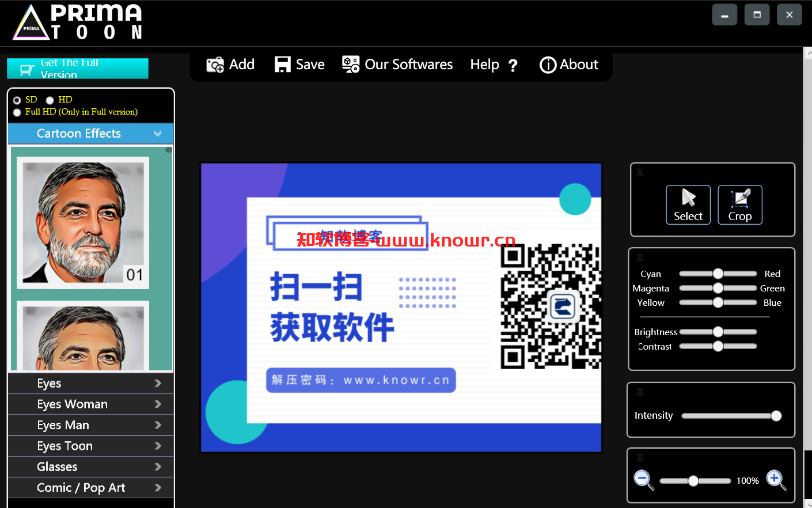Adjust the Cyan-Red slider
The image size is (812, 508).
718,274
